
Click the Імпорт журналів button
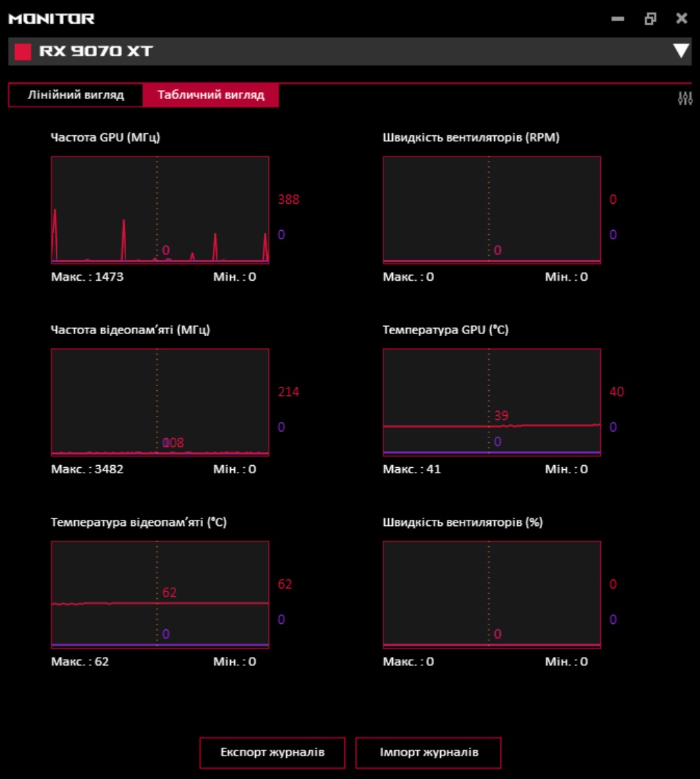click(429, 752)
